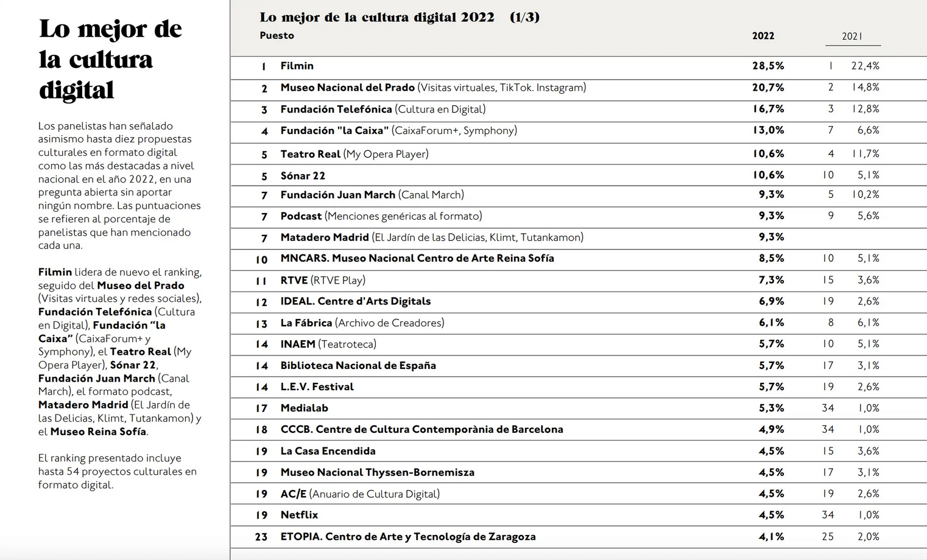927x560 pixels.
Task: Select 'L.E.V. Festival' row name
Action: (x=317, y=387)
